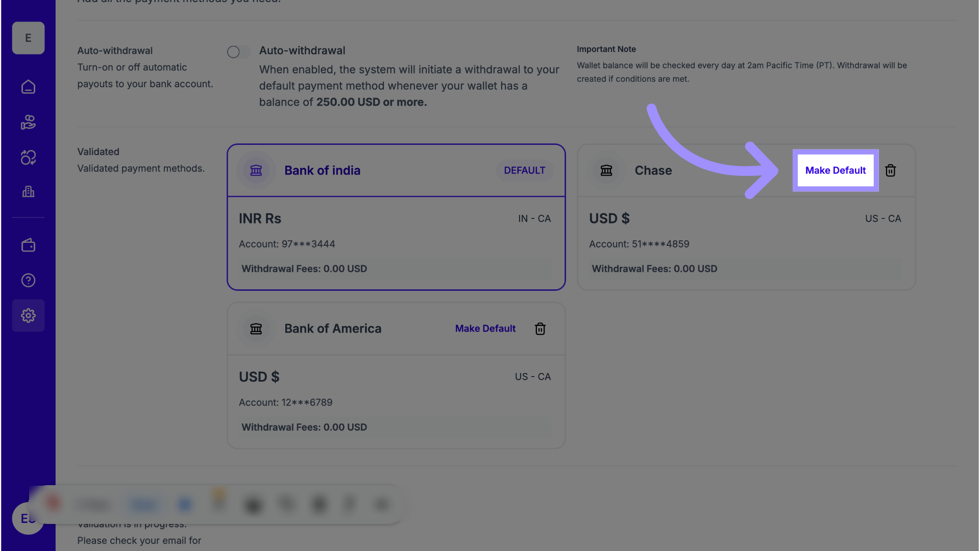Click the bank icon beside Chase
This screenshot has height=551, width=980.
606,170
